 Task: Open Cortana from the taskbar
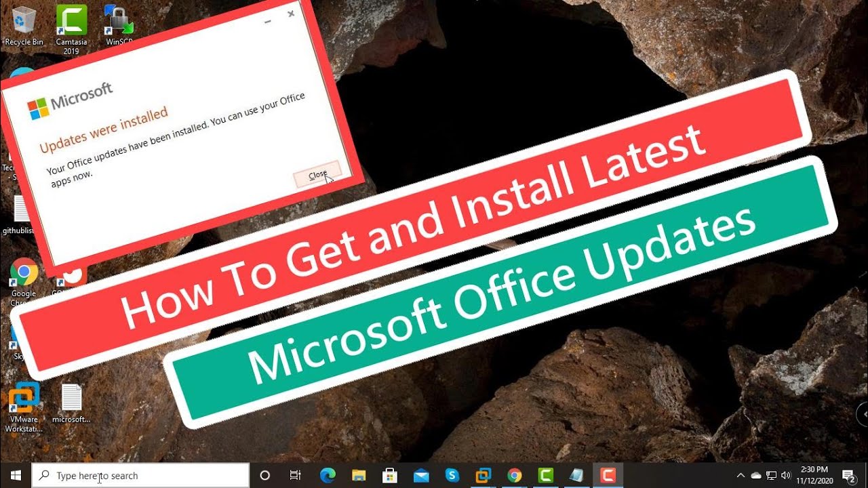point(265,475)
